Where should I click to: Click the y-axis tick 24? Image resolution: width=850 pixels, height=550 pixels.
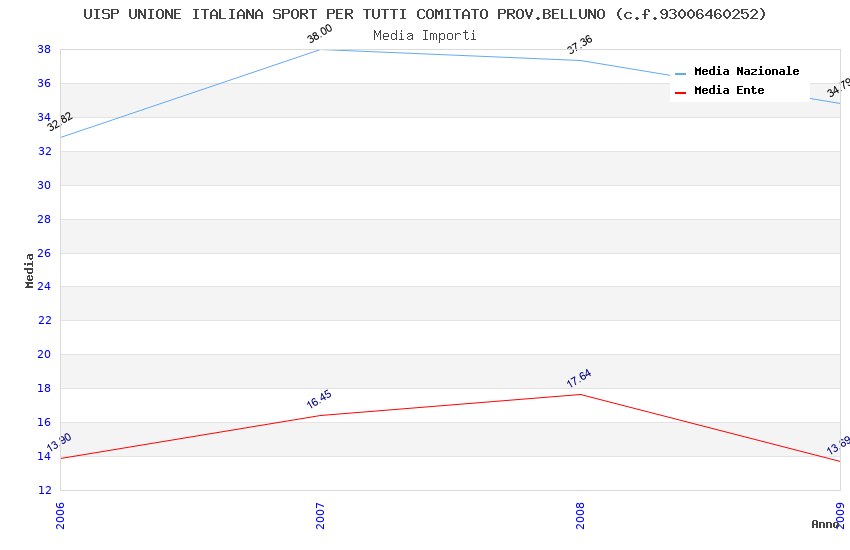tap(44, 286)
